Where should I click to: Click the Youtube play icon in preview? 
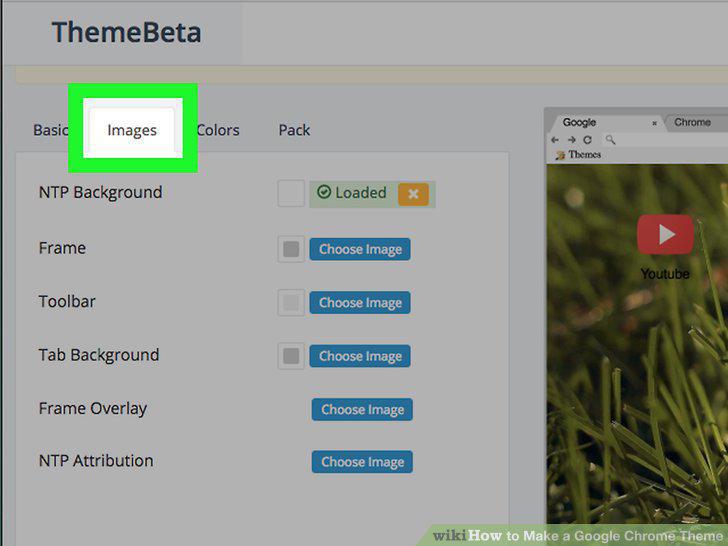click(x=665, y=234)
